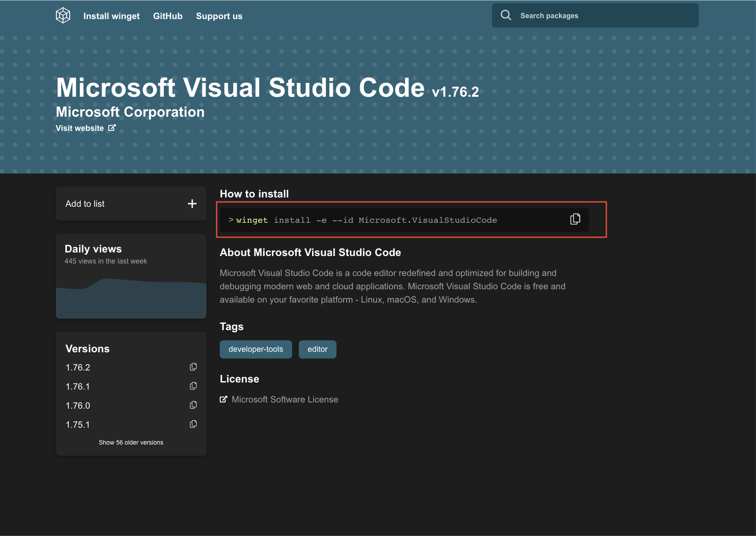Click the external link icon beside the license

point(224,399)
